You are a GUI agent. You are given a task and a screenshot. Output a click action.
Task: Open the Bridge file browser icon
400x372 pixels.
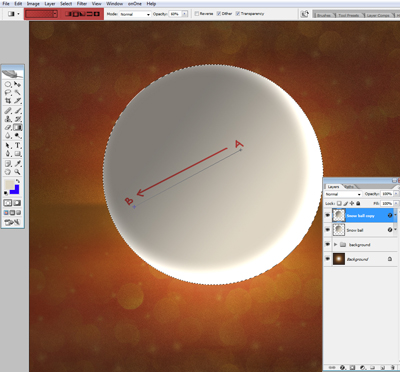305,14
